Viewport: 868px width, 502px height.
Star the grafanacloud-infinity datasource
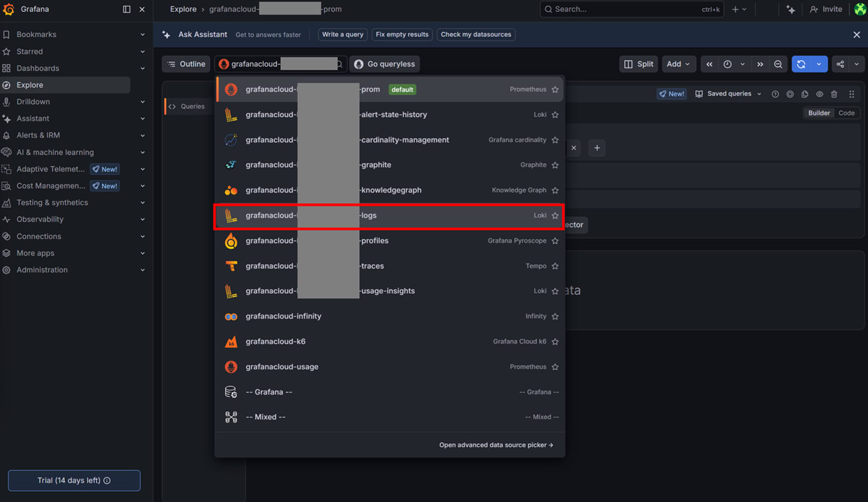click(x=555, y=317)
